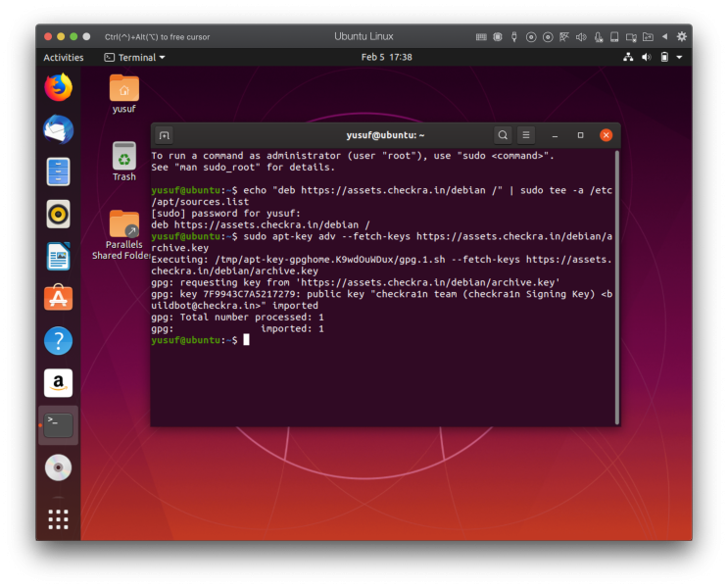This screenshot has width=728, height=588.
Task: Click the Ubuntu network status icon
Action: 628,57
